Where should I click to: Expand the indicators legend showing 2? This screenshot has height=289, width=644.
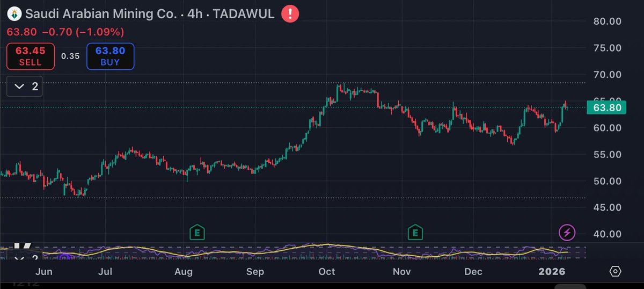[x=25, y=86]
